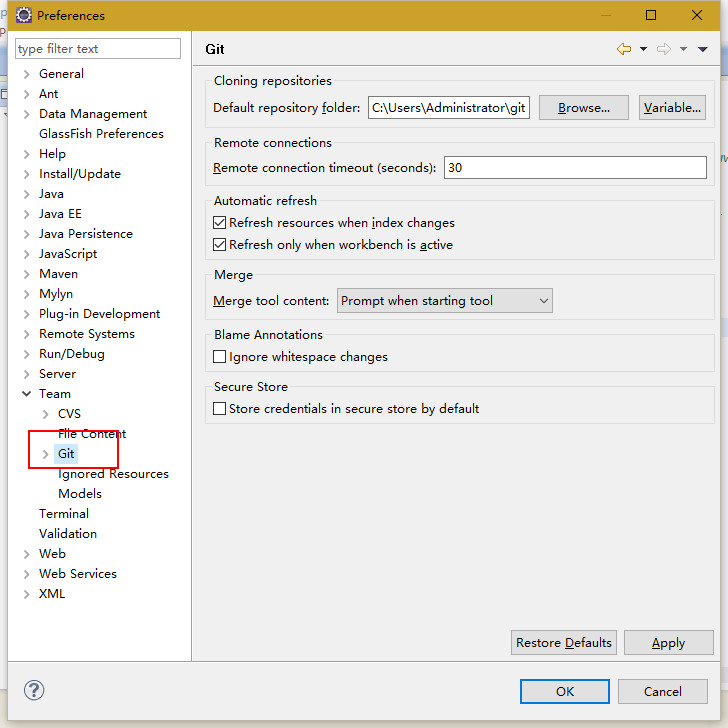
Task: Open the back history dropdown arrow
Action: point(643,49)
